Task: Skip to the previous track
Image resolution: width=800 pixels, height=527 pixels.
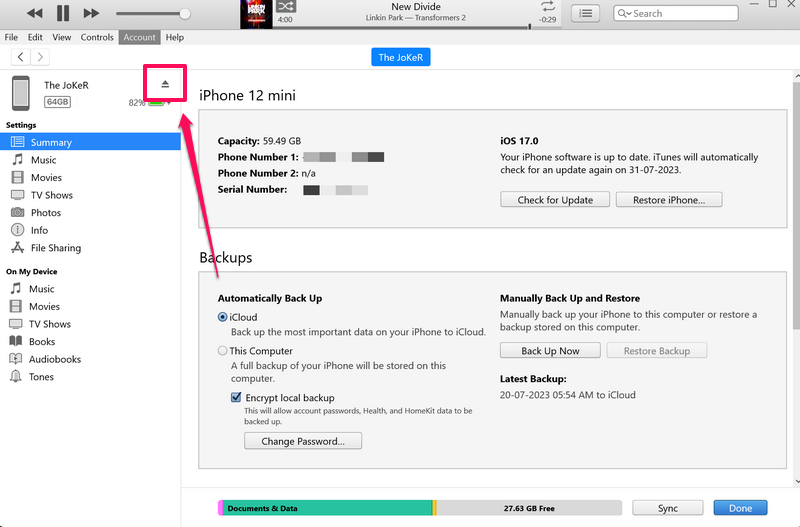Action: [35, 13]
